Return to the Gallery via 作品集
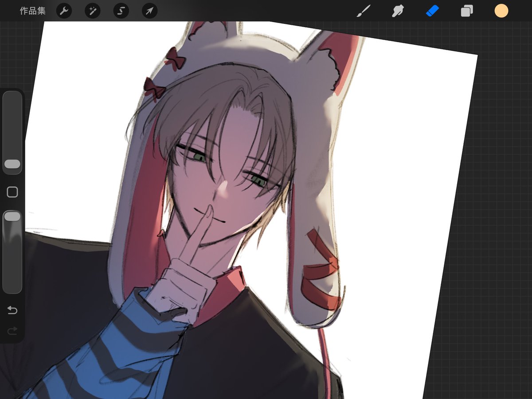532x399 pixels. click(31, 11)
